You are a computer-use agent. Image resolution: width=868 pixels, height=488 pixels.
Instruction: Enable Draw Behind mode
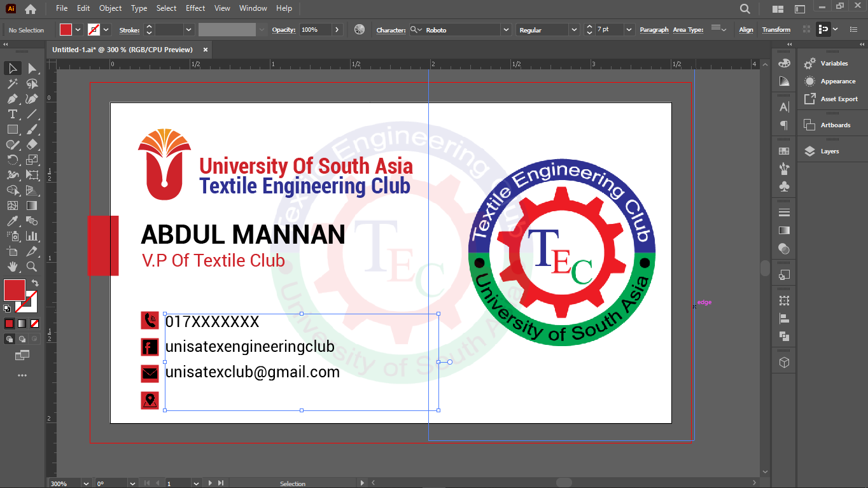22,339
